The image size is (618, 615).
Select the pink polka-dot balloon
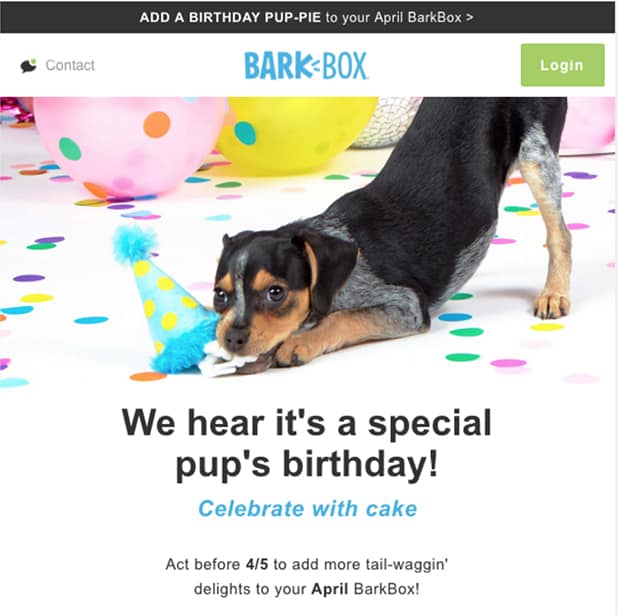[x=129, y=146]
